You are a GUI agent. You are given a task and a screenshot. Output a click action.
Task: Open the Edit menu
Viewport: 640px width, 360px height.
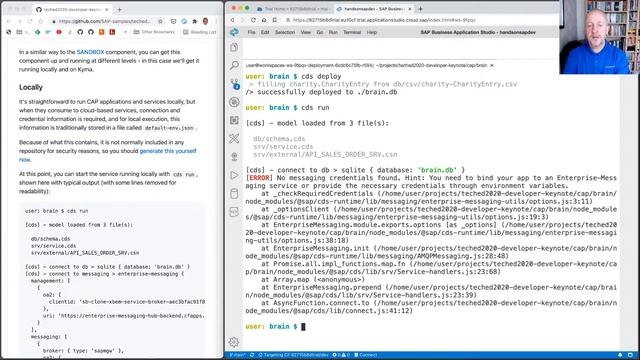(265, 32)
